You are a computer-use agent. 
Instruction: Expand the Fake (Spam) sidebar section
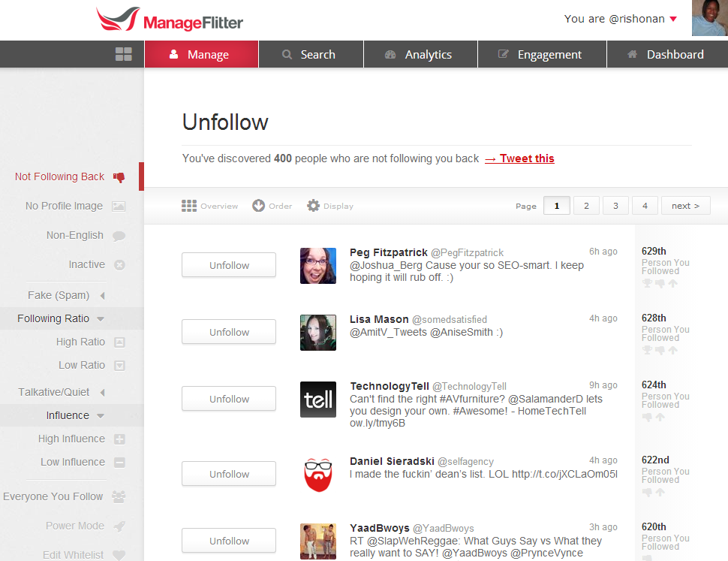click(102, 295)
